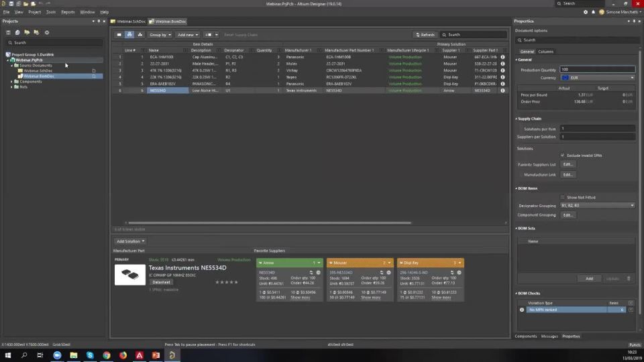Open Projects panel settings gear icon
This screenshot has width=644, height=362.
pyautogui.click(x=47, y=32)
